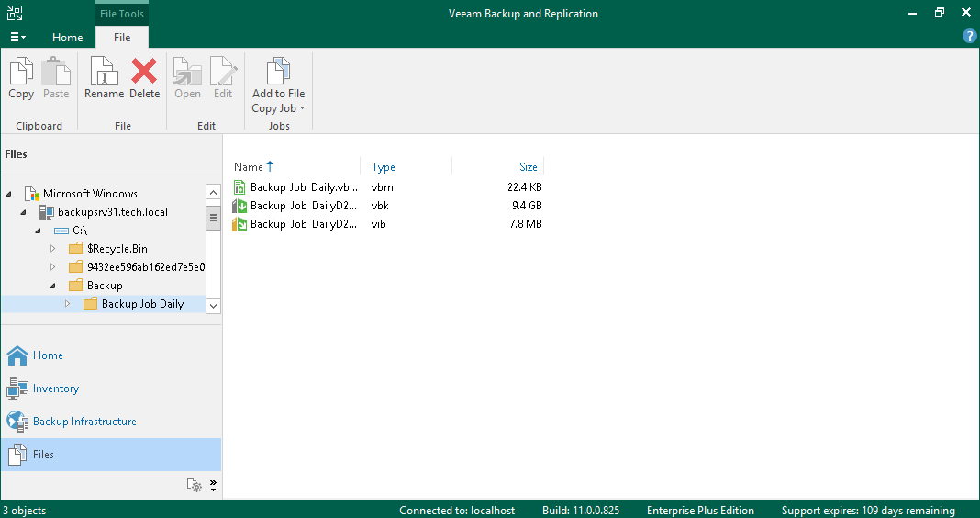This screenshot has width=980, height=518.
Task: Select the Backup folder in tree
Action: 105,286
